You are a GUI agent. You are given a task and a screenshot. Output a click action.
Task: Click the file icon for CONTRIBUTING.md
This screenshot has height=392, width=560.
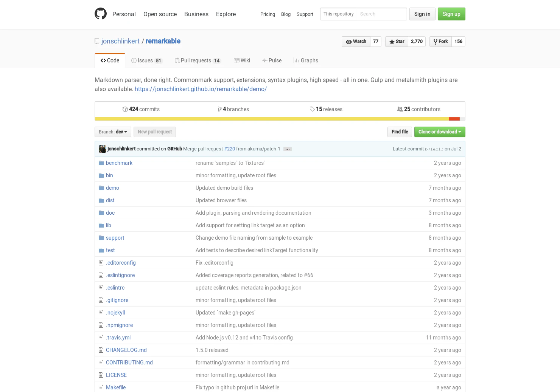pyautogui.click(x=101, y=363)
